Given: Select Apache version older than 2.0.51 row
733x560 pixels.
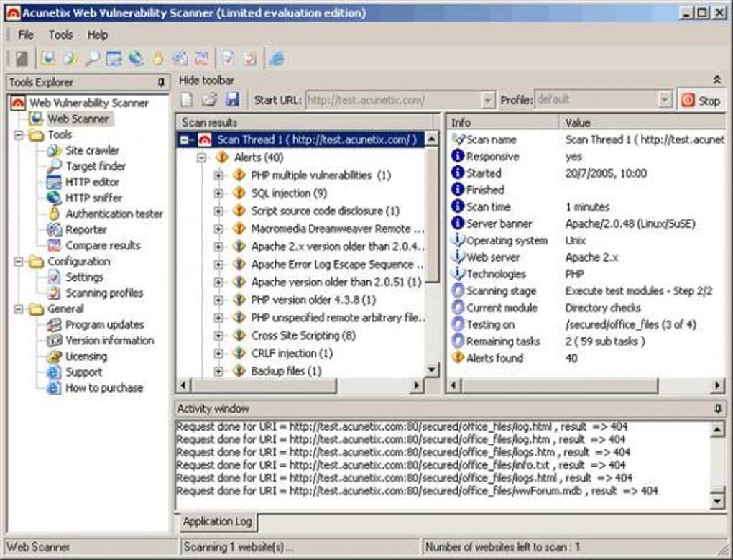Looking at the screenshot, I should [336, 282].
